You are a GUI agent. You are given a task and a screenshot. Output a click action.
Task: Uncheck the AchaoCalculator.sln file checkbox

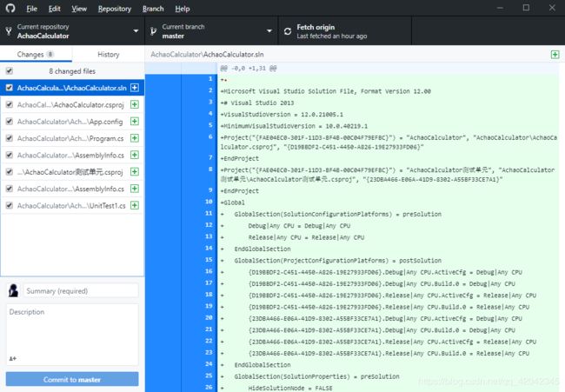pyautogui.click(x=10, y=88)
